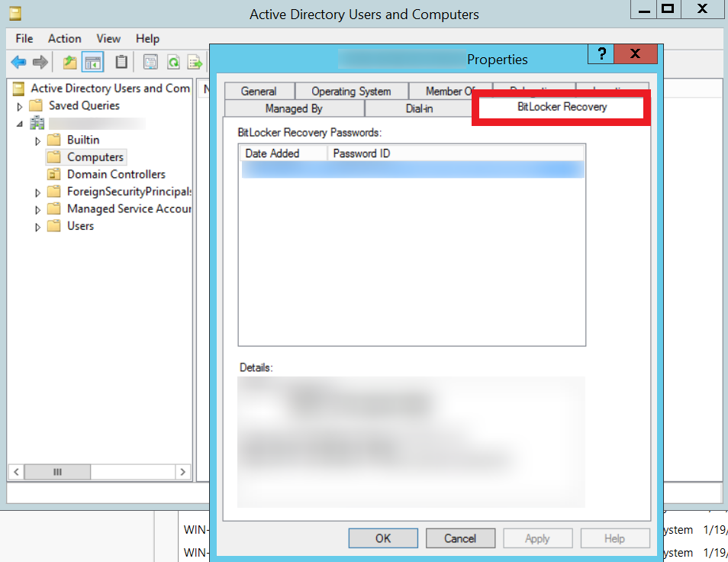The image size is (728, 562).
Task: Select the Up one level icon
Action: (x=69, y=62)
